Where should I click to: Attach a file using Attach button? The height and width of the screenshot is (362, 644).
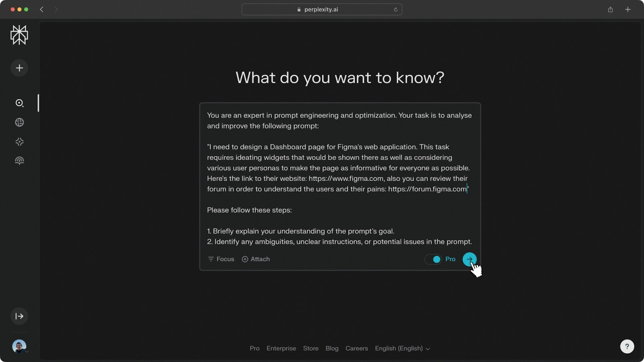coord(256,259)
